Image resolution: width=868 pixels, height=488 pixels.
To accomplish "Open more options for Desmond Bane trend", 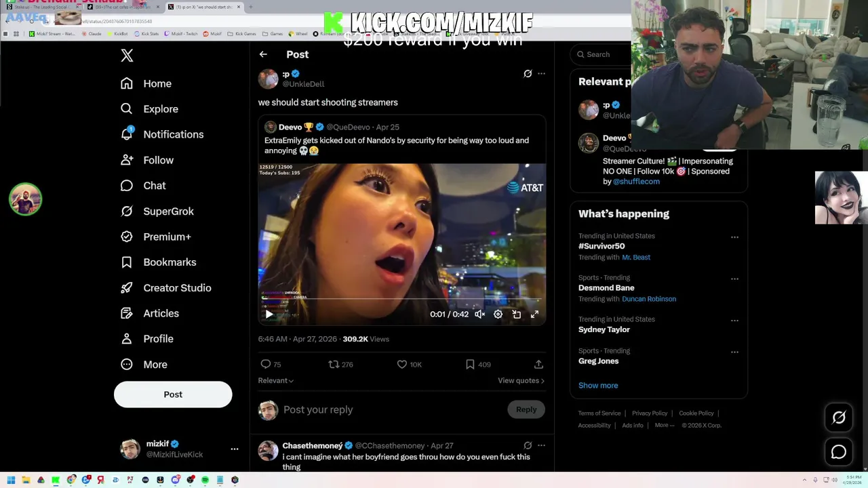I will 734,279.
